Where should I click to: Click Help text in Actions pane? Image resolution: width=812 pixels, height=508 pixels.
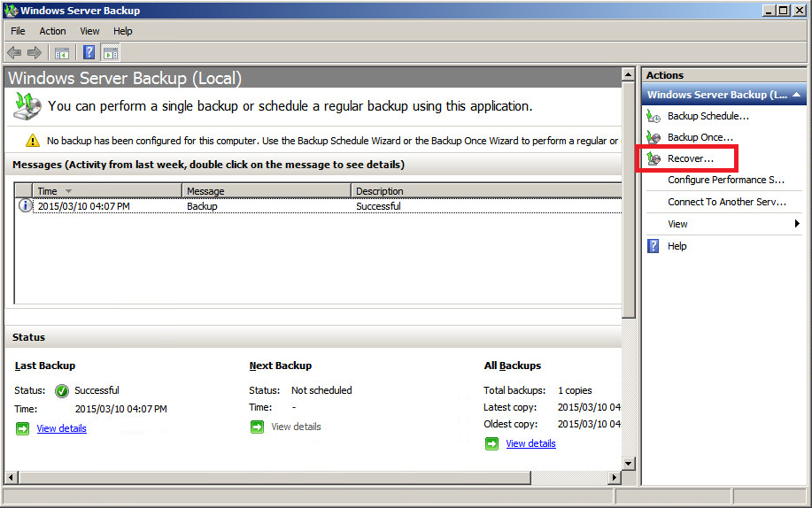coord(677,246)
